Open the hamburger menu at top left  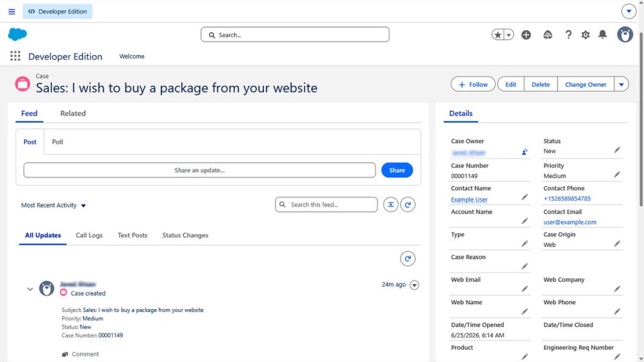[11, 11]
